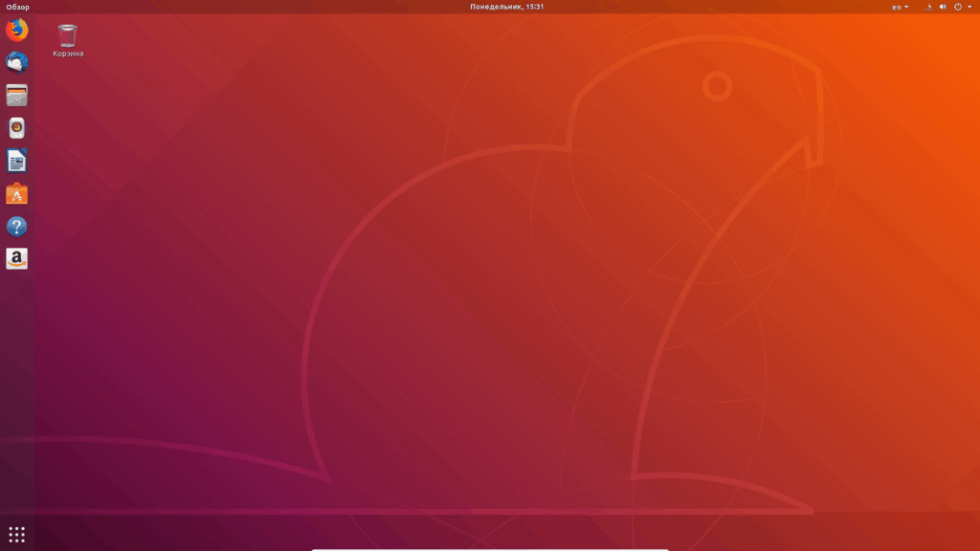The height and width of the screenshot is (551, 980).
Task: Open LibreOffice Writer from the dock
Action: click(x=17, y=161)
